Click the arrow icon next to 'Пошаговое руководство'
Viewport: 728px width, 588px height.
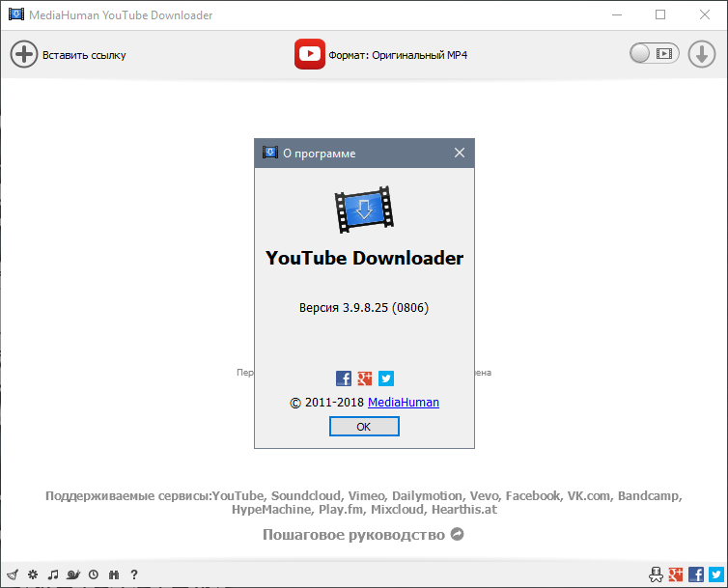[x=458, y=534]
